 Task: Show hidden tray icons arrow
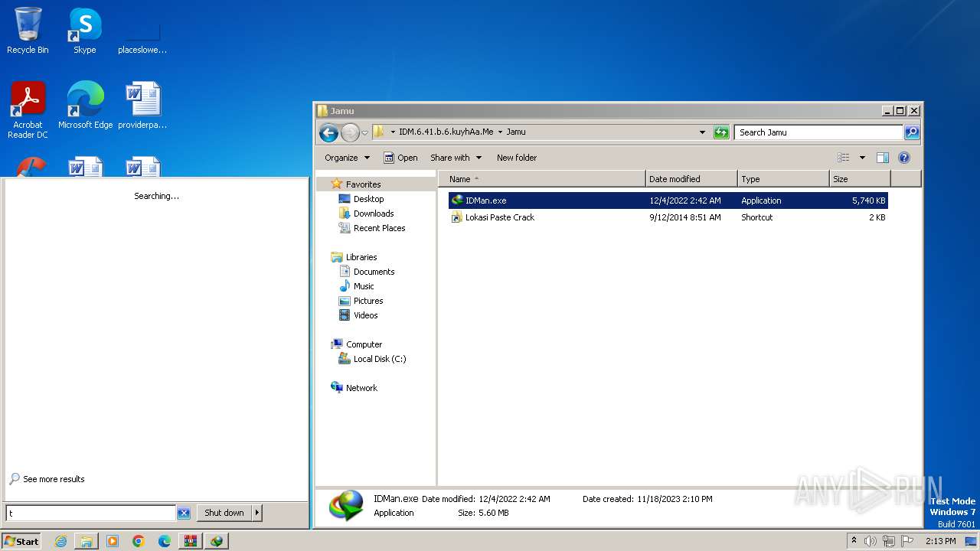coord(854,540)
